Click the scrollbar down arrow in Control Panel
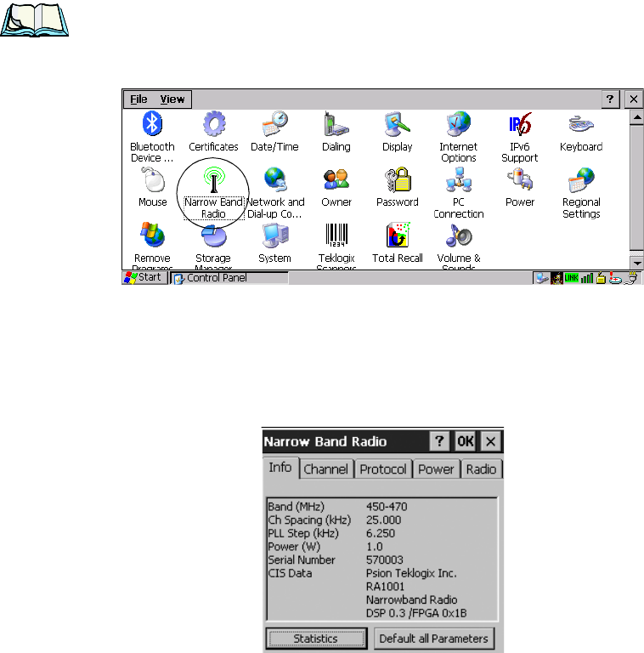 click(637, 263)
